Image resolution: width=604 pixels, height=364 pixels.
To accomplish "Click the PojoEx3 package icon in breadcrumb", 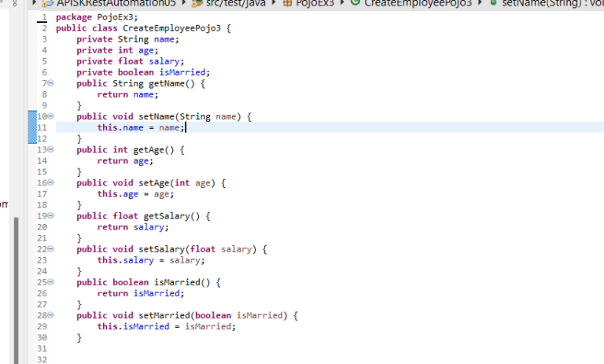I will tap(287, 3).
